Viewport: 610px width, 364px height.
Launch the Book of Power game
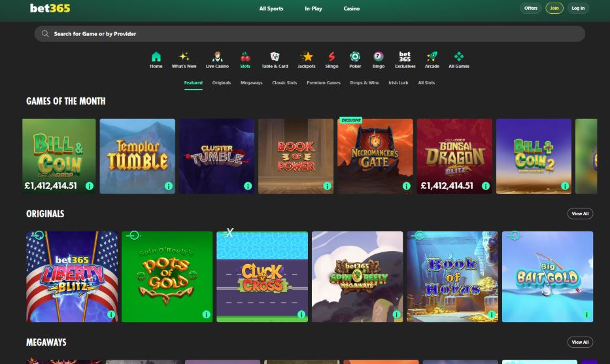coord(296,156)
